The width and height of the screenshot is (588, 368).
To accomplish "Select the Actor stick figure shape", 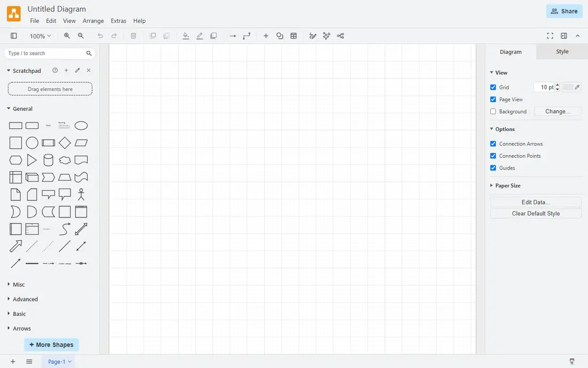I will 81,195.
